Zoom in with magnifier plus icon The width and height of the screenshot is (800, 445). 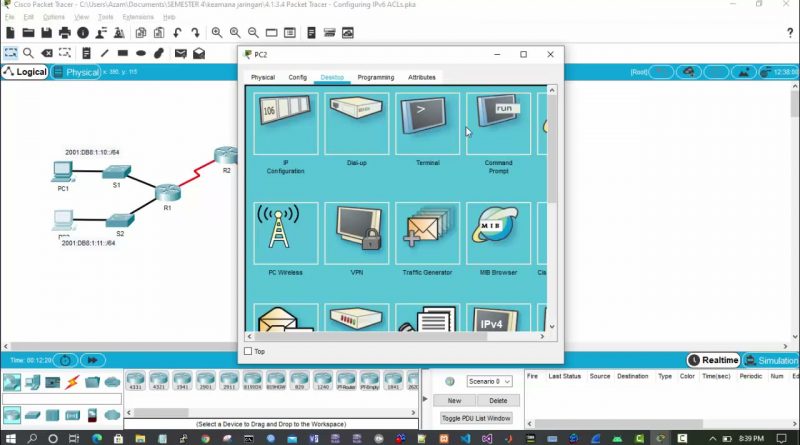[217, 33]
